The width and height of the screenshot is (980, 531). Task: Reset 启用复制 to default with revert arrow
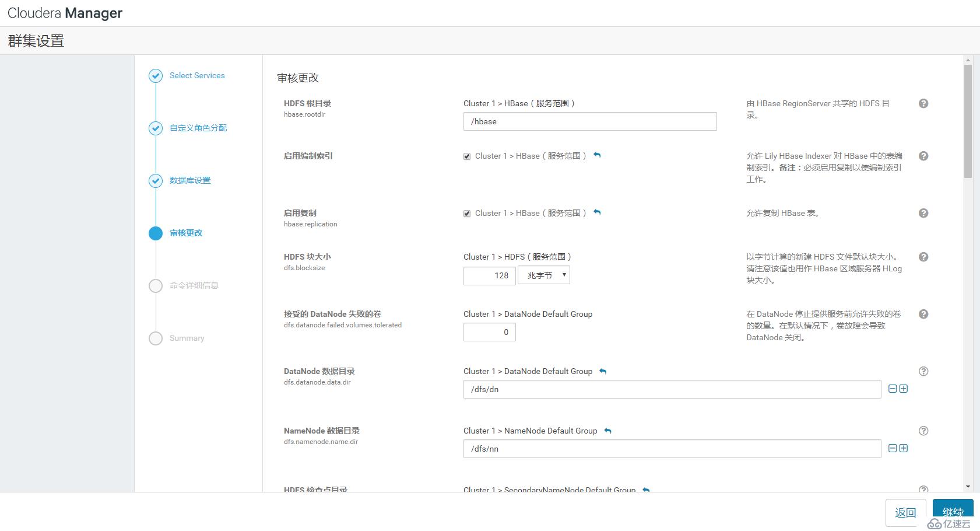[x=597, y=212]
